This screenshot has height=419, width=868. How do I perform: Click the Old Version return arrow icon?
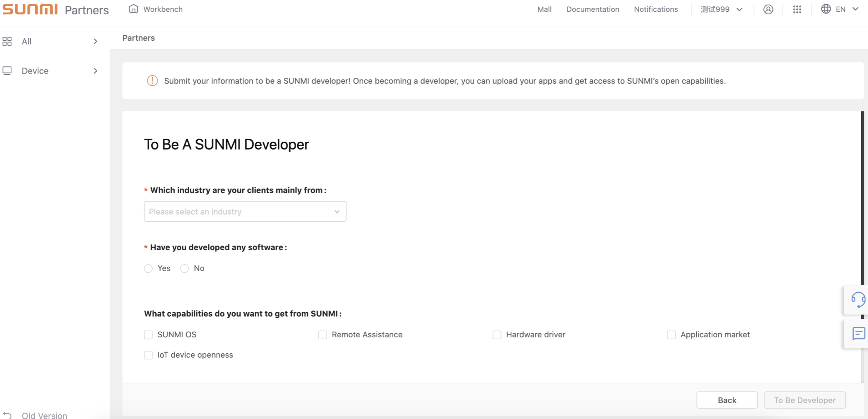coord(7,415)
